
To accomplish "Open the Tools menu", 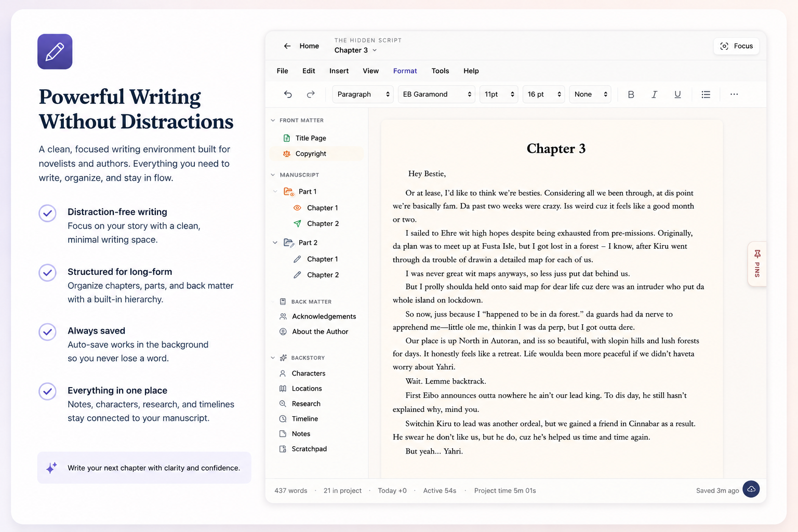I will pos(440,71).
